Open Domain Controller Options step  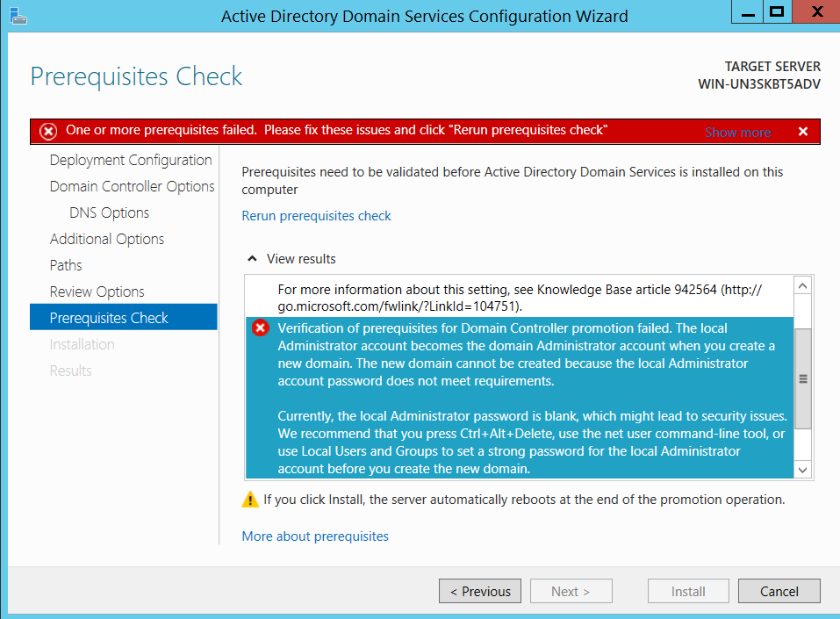[132, 186]
